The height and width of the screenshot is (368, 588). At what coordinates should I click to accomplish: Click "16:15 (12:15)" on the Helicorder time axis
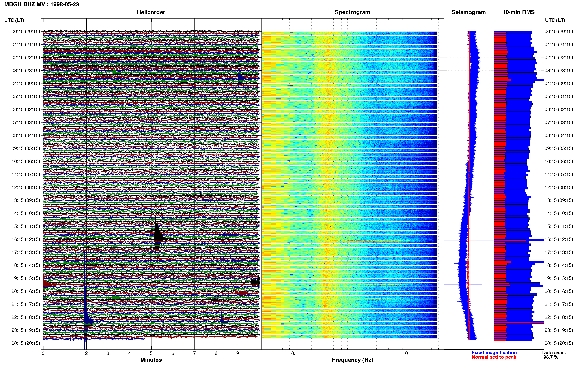pyautogui.click(x=26, y=239)
